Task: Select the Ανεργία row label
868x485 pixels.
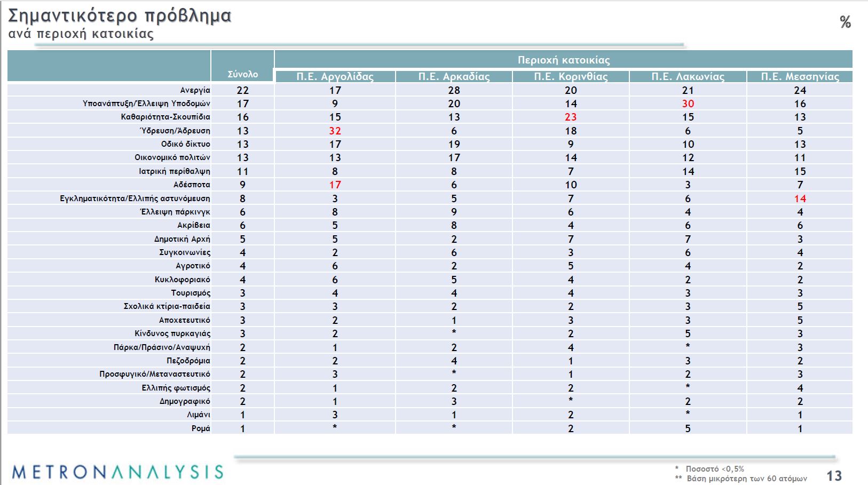Action: (195, 90)
